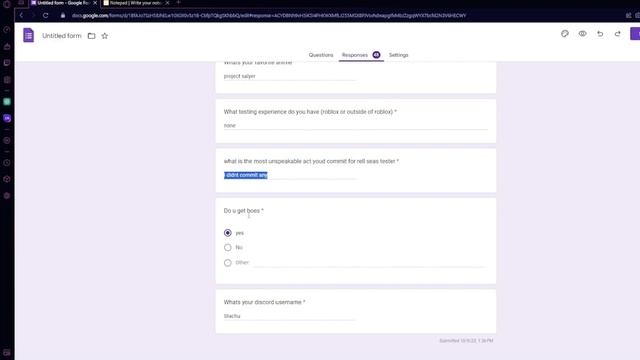The height and width of the screenshot is (360, 640).
Task: Select the 'yes' radio option
Action: click(228, 233)
